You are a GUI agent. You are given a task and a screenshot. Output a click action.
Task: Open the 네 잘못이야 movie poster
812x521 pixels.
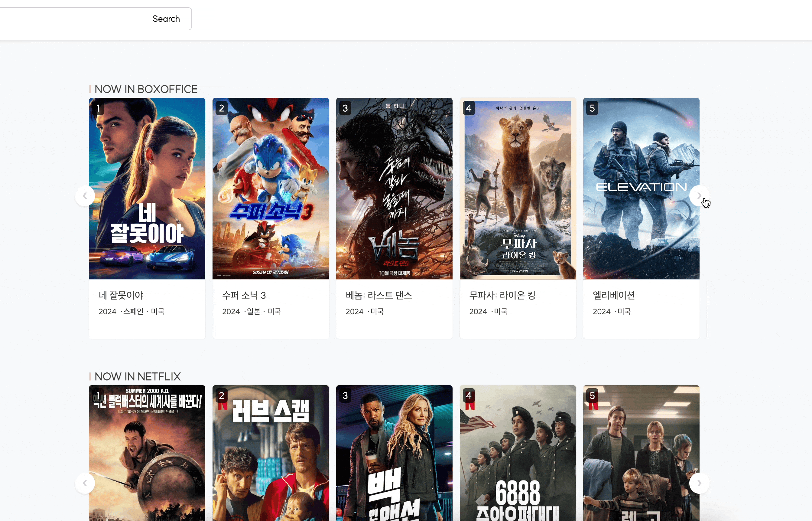[147, 188]
